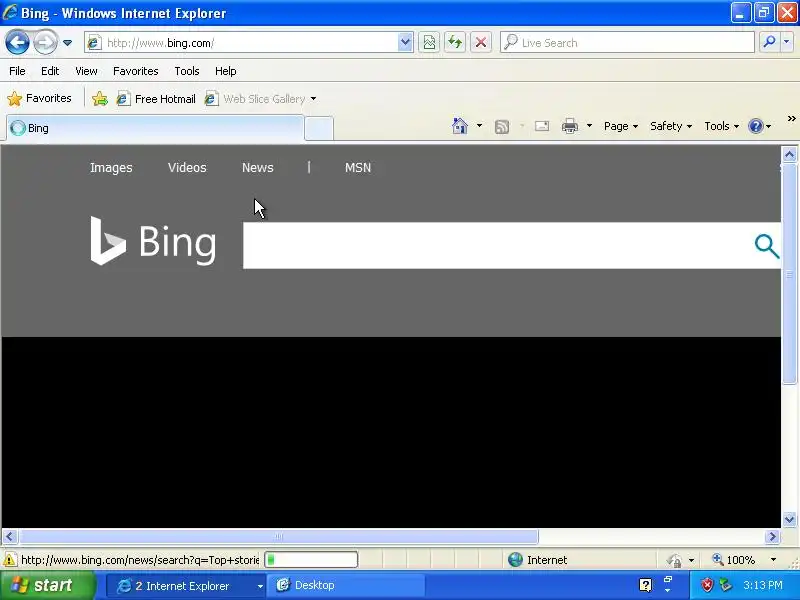Open a new blank tab
Screen dimensions: 800x600
point(319,129)
